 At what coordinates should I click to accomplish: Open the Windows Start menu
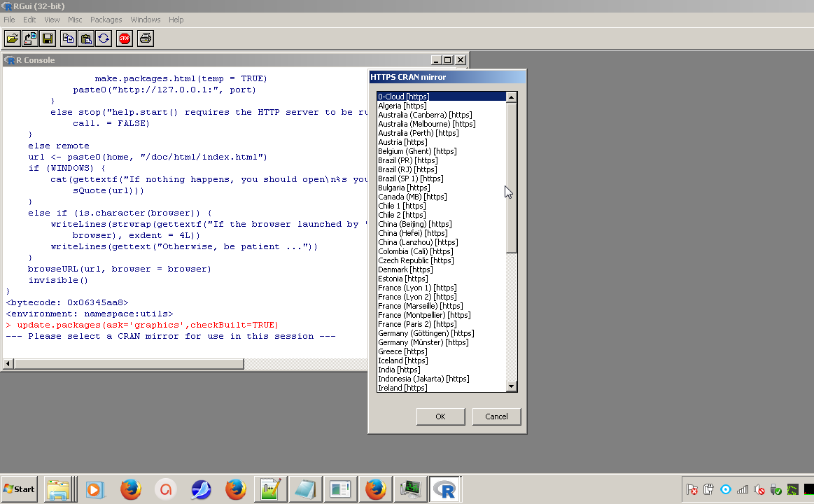[x=20, y=489]
